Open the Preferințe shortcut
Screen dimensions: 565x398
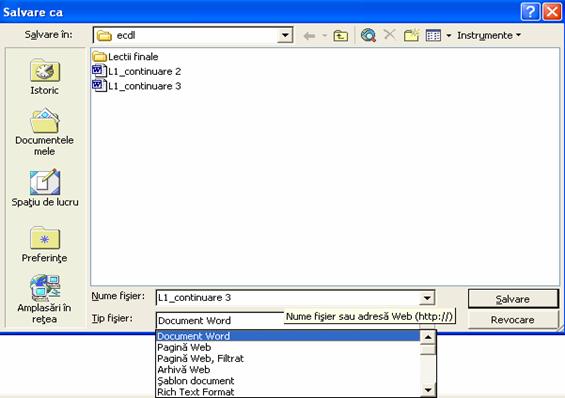tap(44, 245)
